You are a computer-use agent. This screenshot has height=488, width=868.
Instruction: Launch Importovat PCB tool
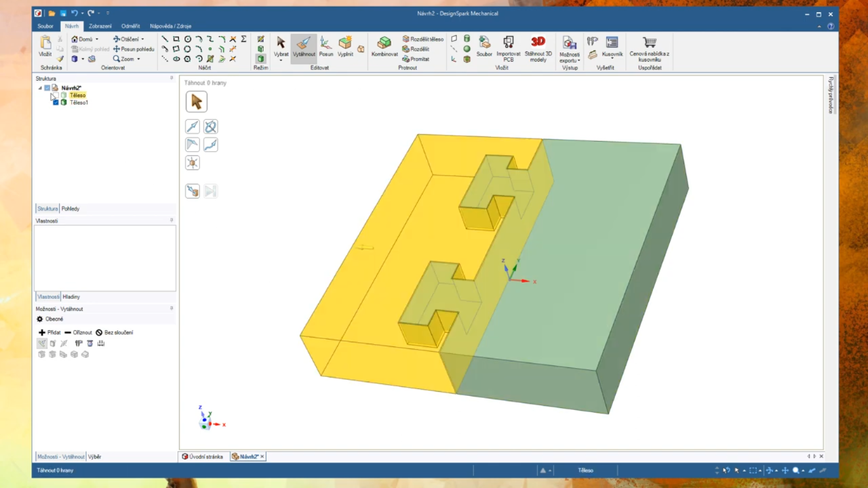click(x=509, y=49)
